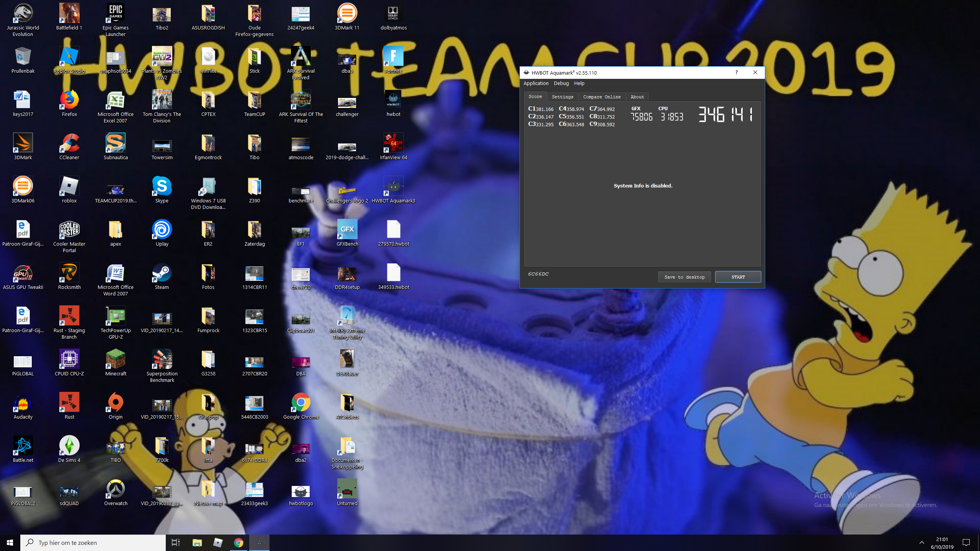Click the Unturned desktop icon
The width and height of the screenshot is (980, 551).
coord(347,493)
